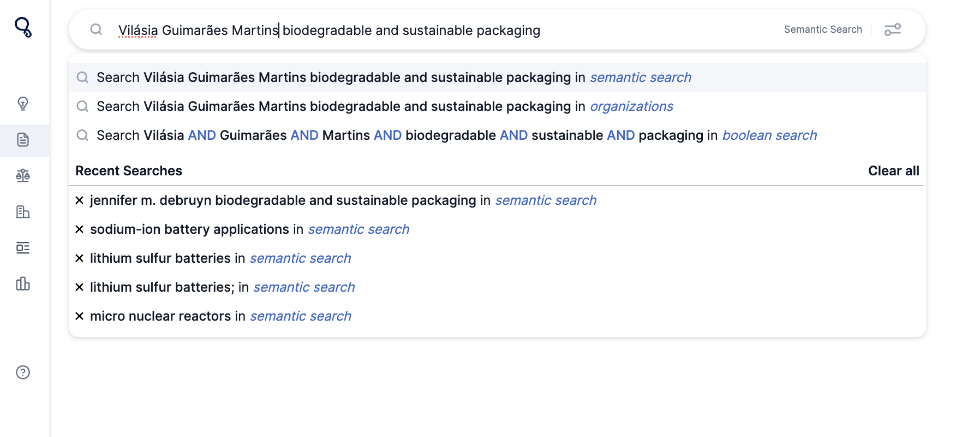
Task: Open the help question mark icon
Action: click(23, 373)
